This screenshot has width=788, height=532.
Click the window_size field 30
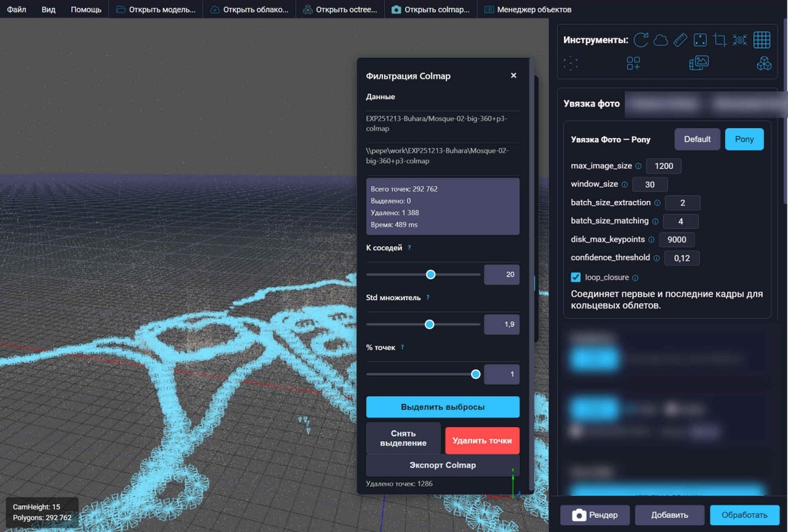point(650,185)
